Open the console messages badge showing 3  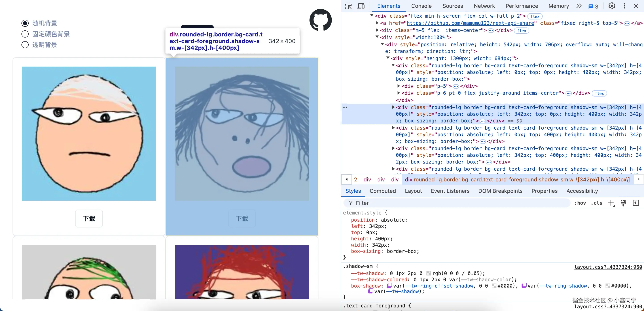tap(593, 6)
